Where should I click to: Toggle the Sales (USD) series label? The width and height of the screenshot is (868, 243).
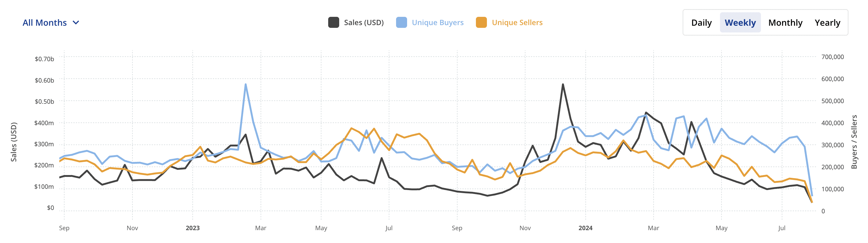[x=364, y=23]
